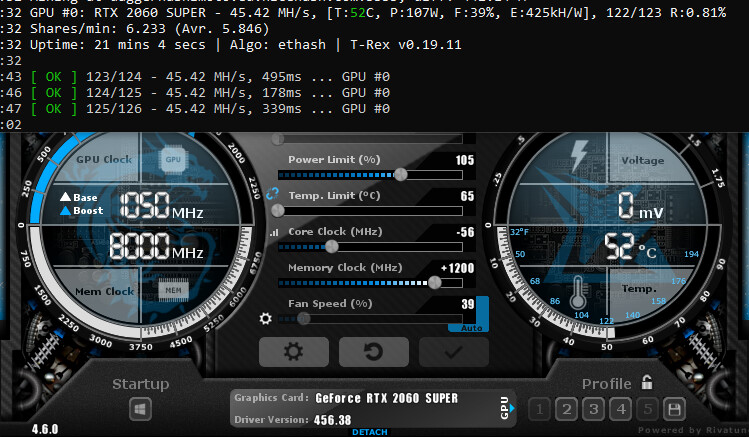Click the Power Limit slider handle

pyautogui.click(x=401, y=175)
